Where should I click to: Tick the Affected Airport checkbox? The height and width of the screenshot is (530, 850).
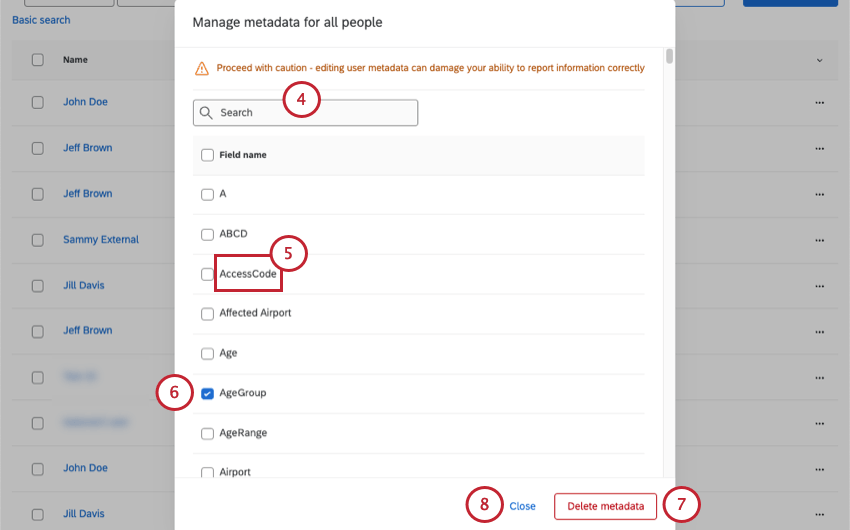tap(207, 314)
